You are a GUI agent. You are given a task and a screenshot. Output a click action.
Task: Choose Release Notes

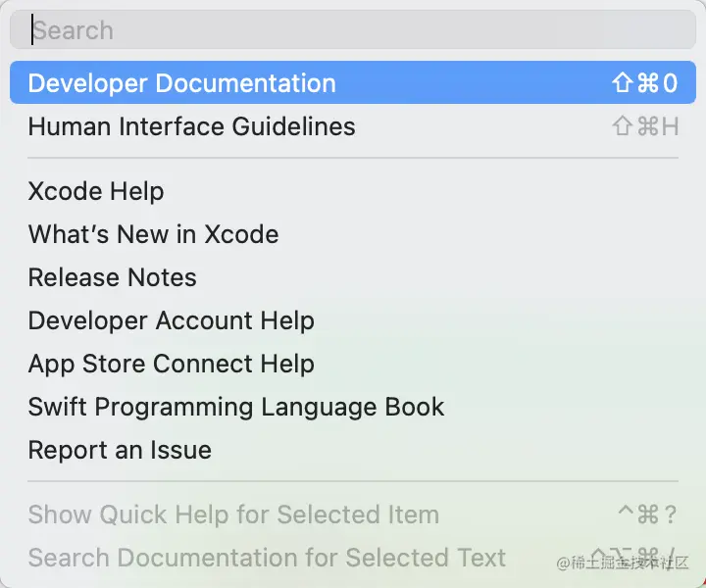[353, 277]
